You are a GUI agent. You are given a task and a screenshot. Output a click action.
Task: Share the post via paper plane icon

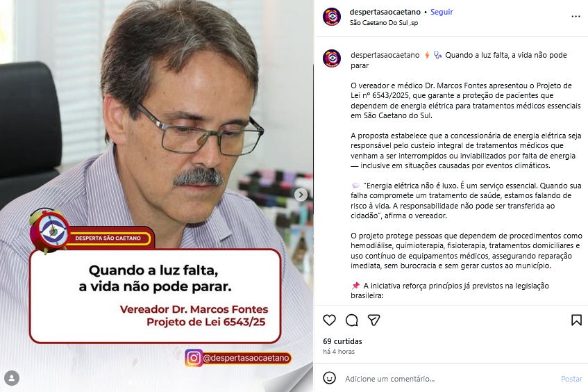[x=374, y=320]
